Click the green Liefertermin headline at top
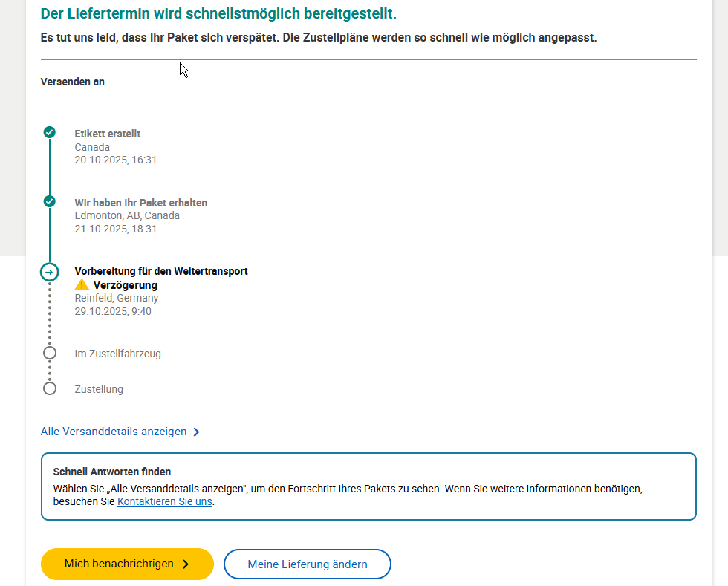Image resolution: width=728 pixels, height=586 pixels. 218,13
